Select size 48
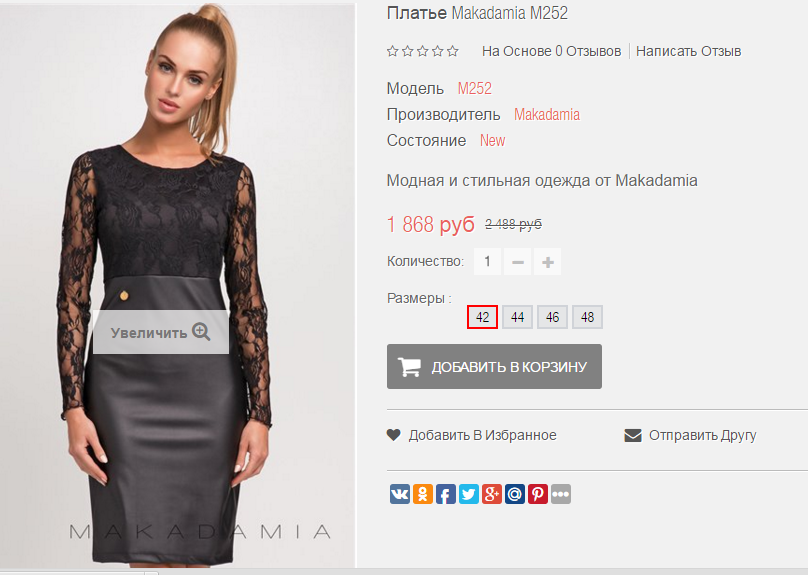 (x=587, y=317)
